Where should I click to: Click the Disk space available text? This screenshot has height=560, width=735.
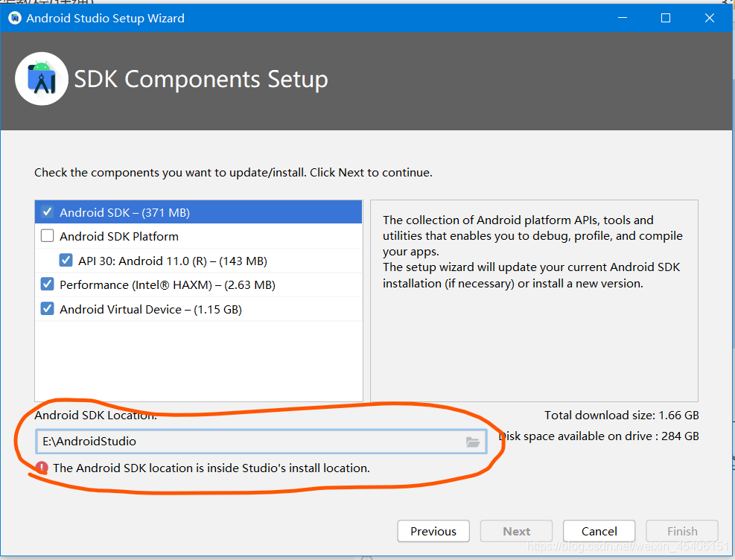[599, 436]
